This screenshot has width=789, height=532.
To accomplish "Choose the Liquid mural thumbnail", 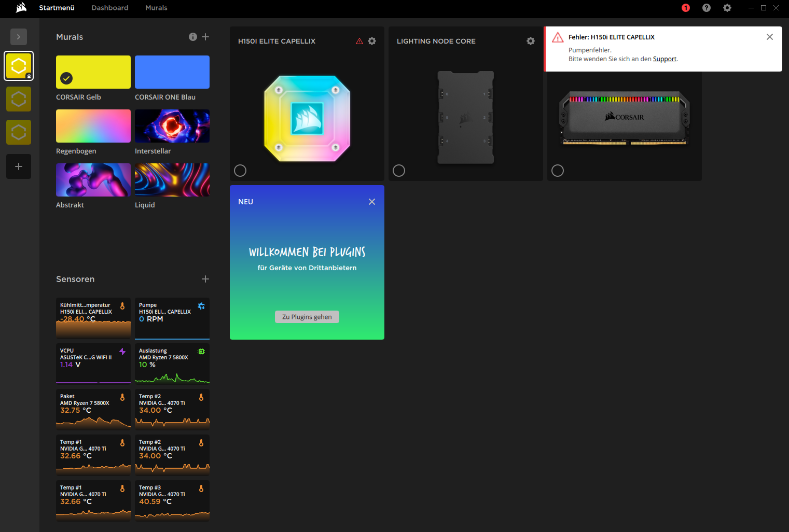I will [172, 180].
